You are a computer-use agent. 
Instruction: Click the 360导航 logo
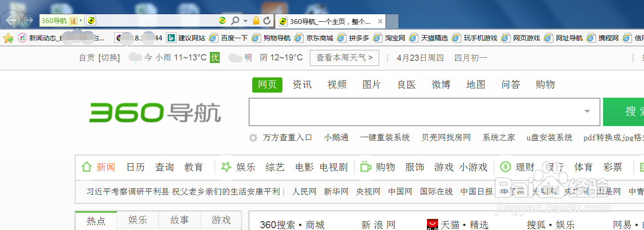(155, 112)
